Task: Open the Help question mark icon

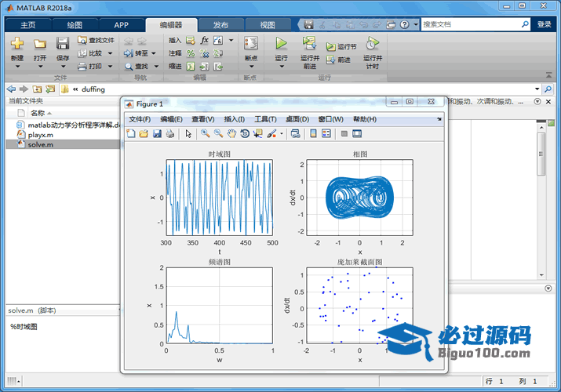Action: 404,24
